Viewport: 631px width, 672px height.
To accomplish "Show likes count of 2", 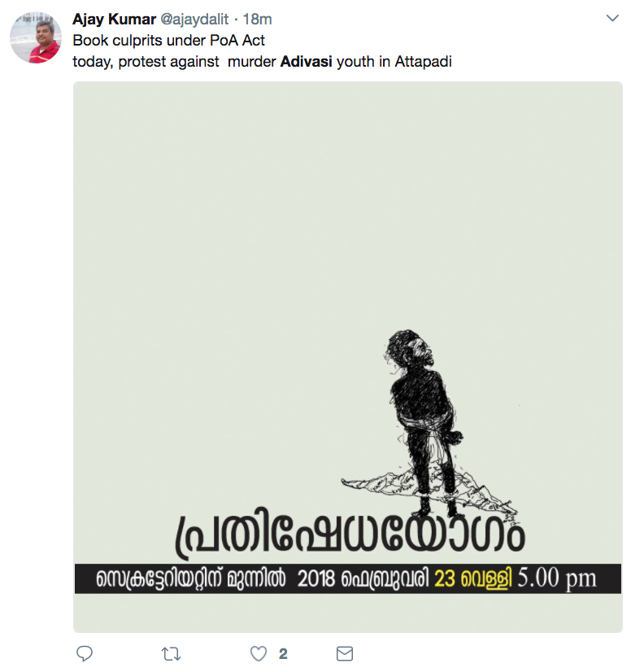I will pos(283,654).
